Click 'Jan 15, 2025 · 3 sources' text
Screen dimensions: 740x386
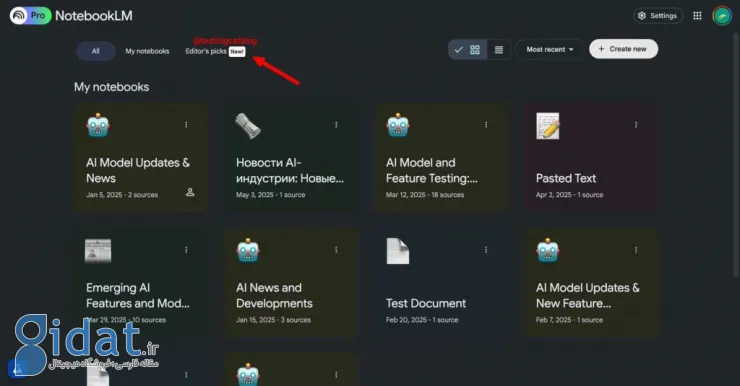273,320
